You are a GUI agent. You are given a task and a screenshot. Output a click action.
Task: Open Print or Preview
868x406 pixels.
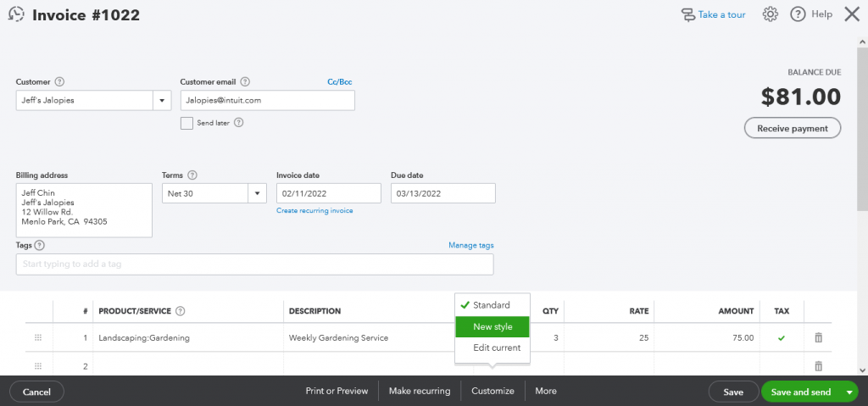337,391
